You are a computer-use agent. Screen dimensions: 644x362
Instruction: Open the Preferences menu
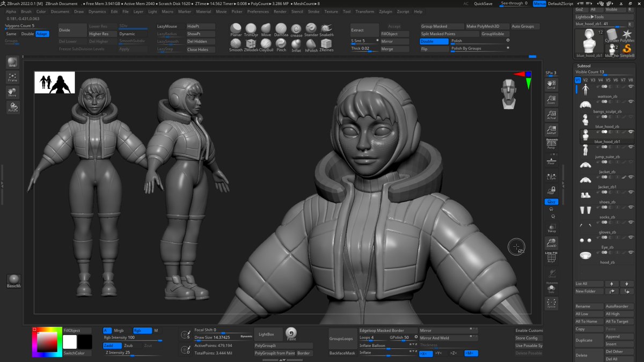pyautogui.click(x=258, y=11)
